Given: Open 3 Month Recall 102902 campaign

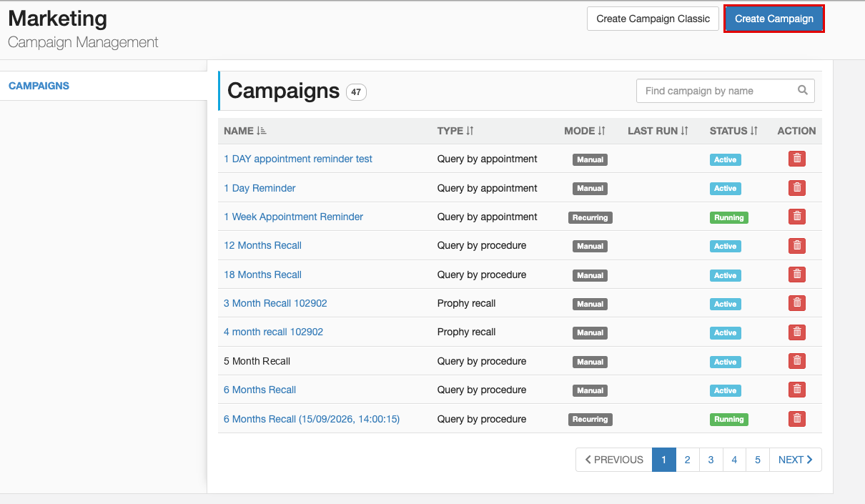Looking at the screenshot, I should tap(275, 303).
